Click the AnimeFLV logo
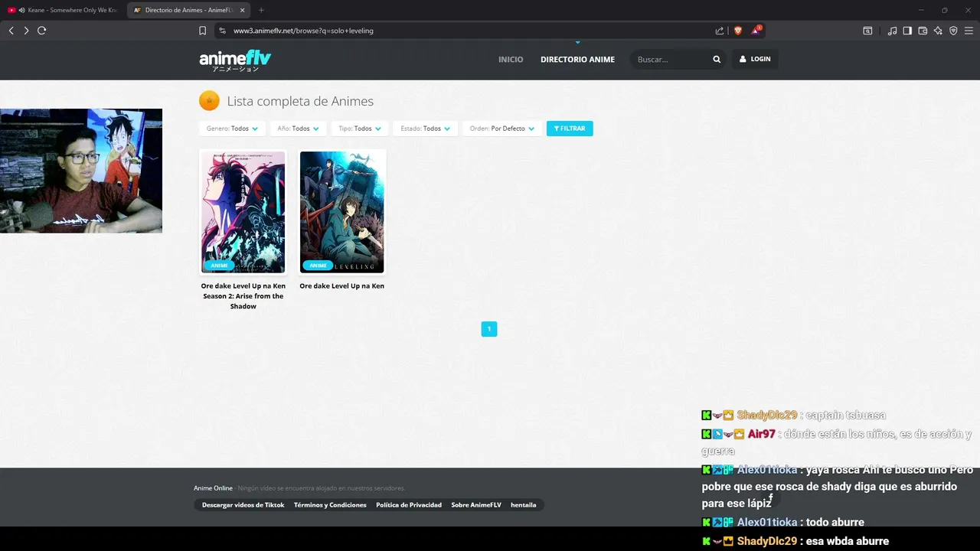This screenshot has height=551, width=980. click(x=235, y=60)
